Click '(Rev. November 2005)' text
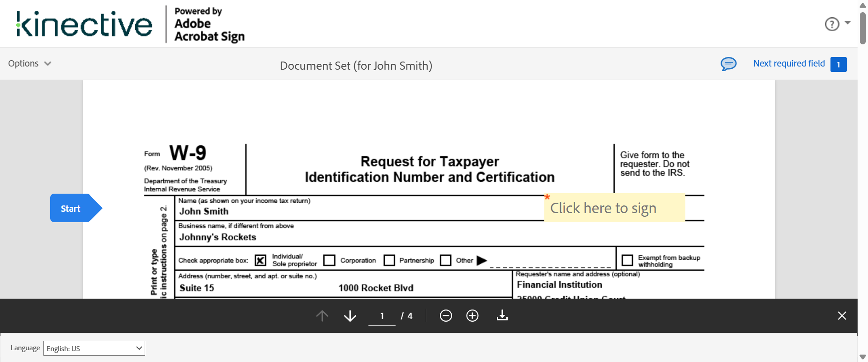 [x=178, y=168]
